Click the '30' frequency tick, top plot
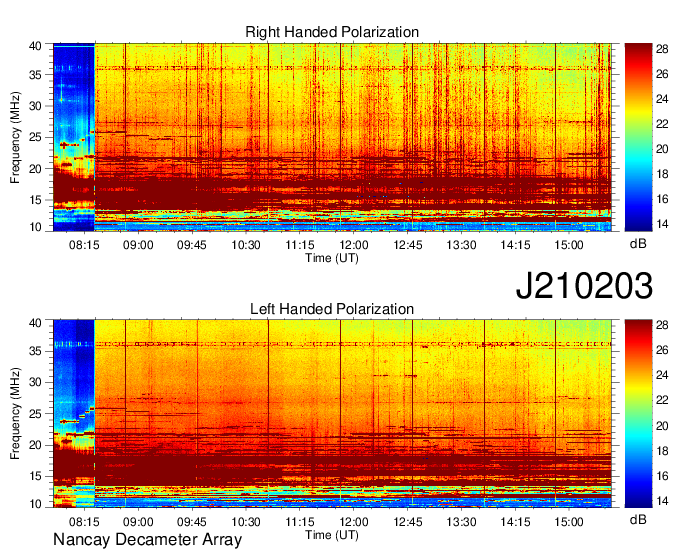 [x=36, y=106]
